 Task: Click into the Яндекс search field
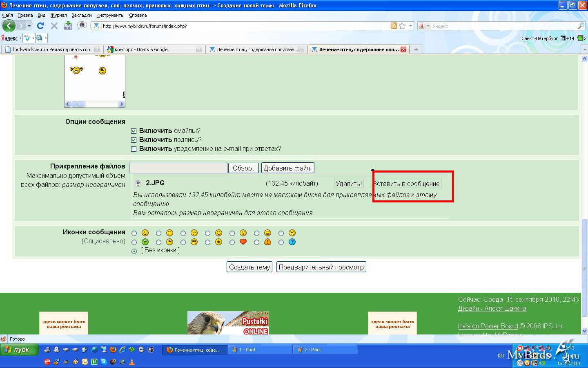[x=503, y=26]
